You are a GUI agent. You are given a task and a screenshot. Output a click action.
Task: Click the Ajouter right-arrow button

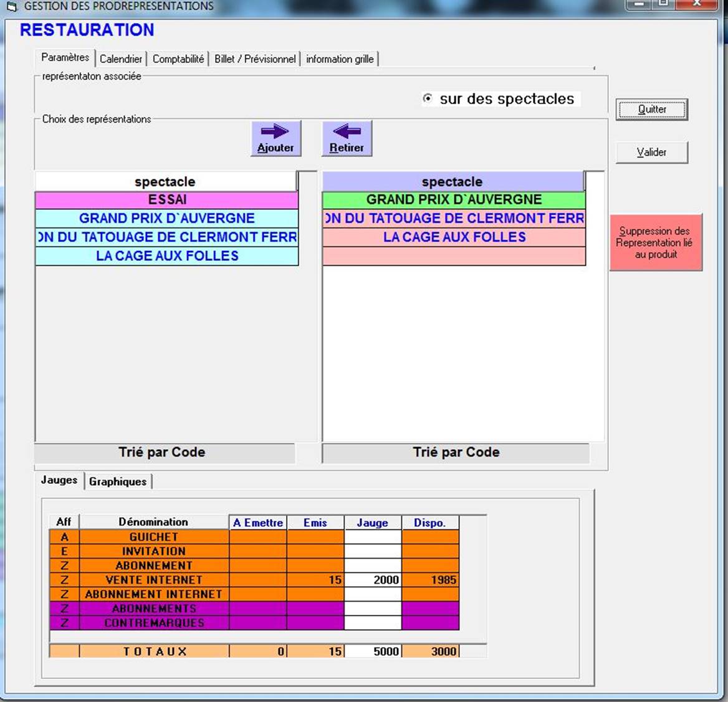[275, 138]
